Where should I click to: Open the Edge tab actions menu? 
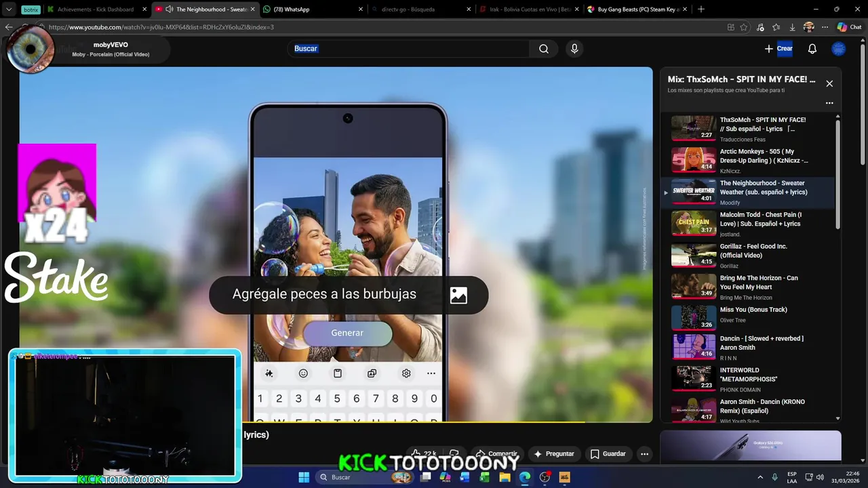(9, 9)
